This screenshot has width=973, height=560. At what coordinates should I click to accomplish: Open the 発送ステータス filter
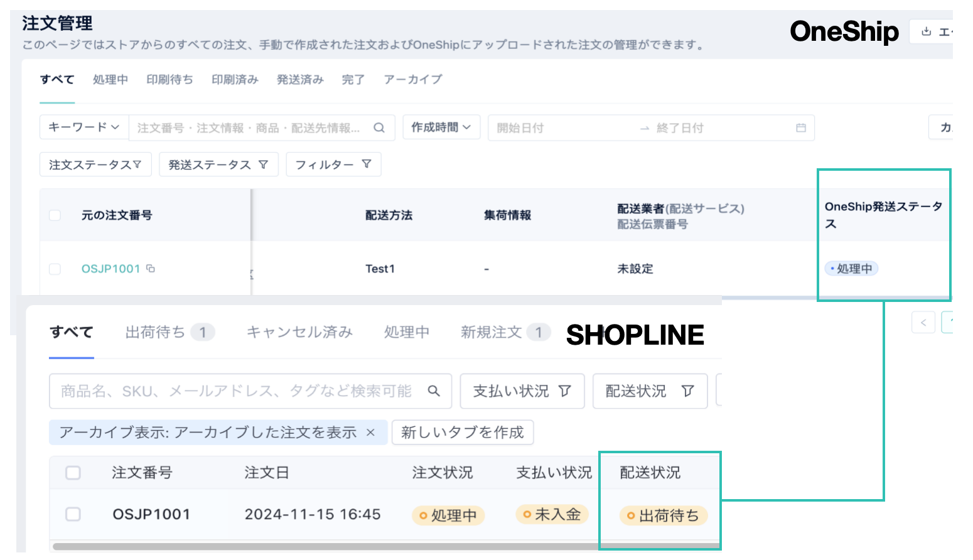218,164
